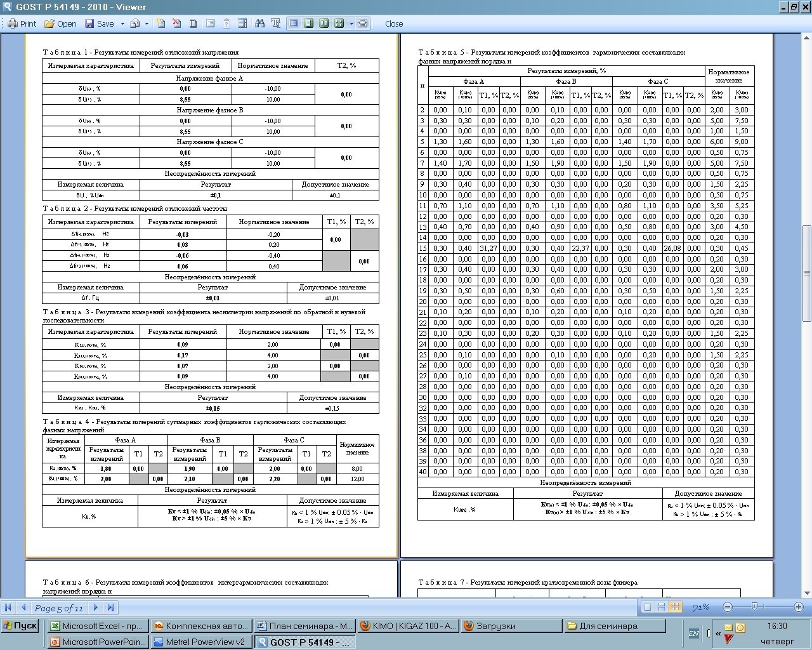812x650 pixels.
Task: Expand the Save format dropdown arrow
Action: pyautogui.click(x=122, y=23)
